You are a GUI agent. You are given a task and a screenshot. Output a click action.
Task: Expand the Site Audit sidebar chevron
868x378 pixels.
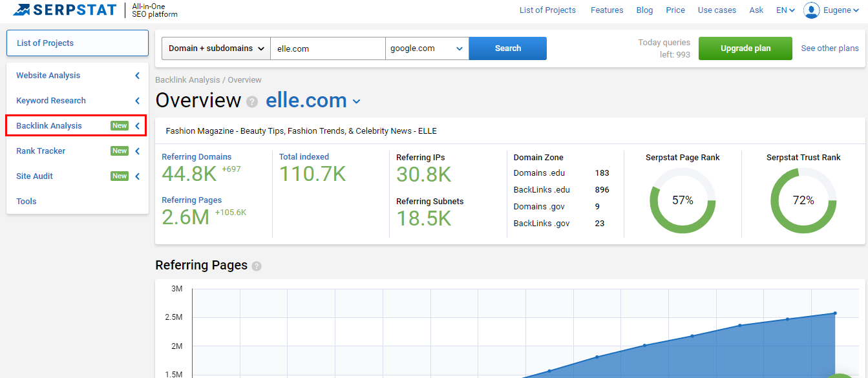(137, 176)
